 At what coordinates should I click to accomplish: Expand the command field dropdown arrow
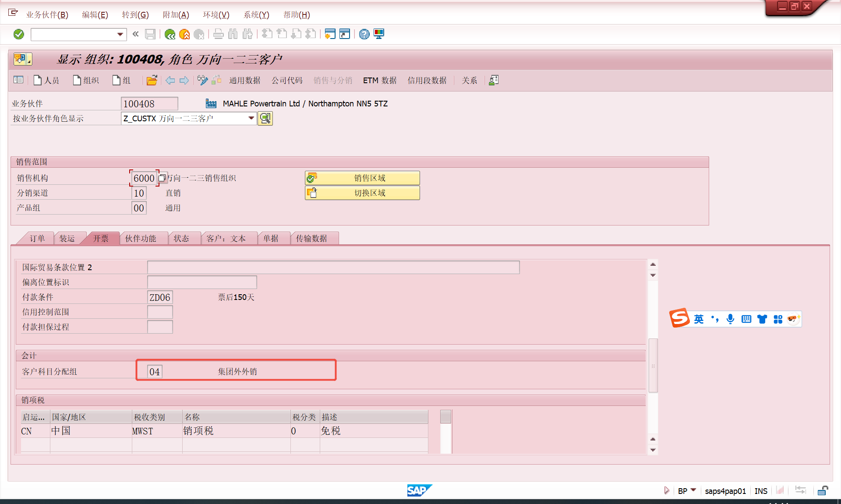pos(120,34)
